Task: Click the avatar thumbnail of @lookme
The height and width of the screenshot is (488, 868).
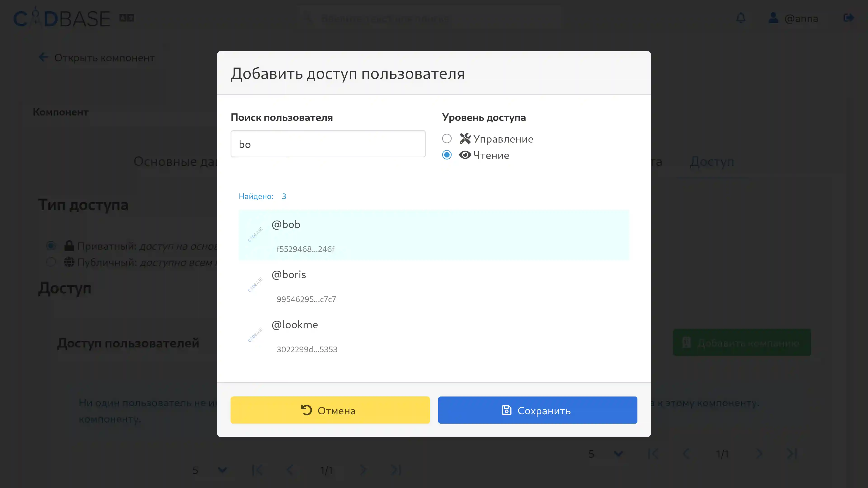Action: click(x=255, y=335)
